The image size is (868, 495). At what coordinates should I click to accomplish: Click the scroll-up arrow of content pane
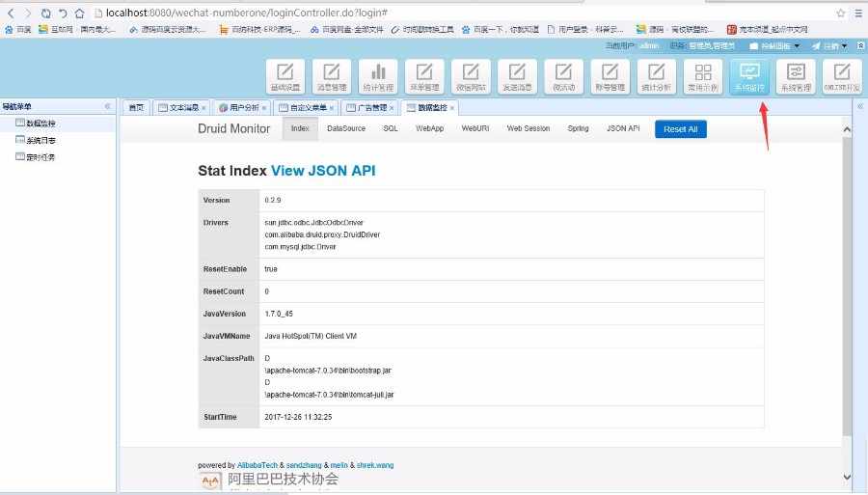847,129
